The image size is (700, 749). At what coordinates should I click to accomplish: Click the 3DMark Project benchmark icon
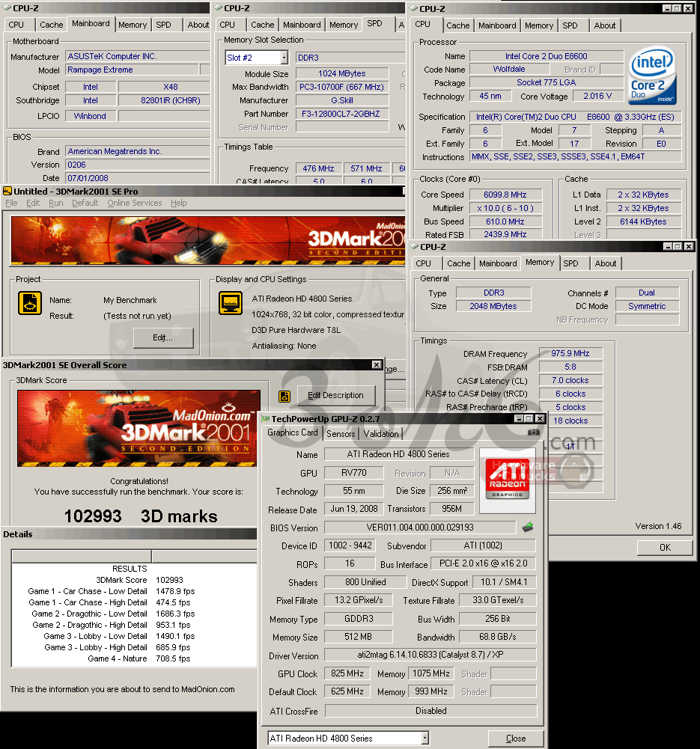(30, 303)
